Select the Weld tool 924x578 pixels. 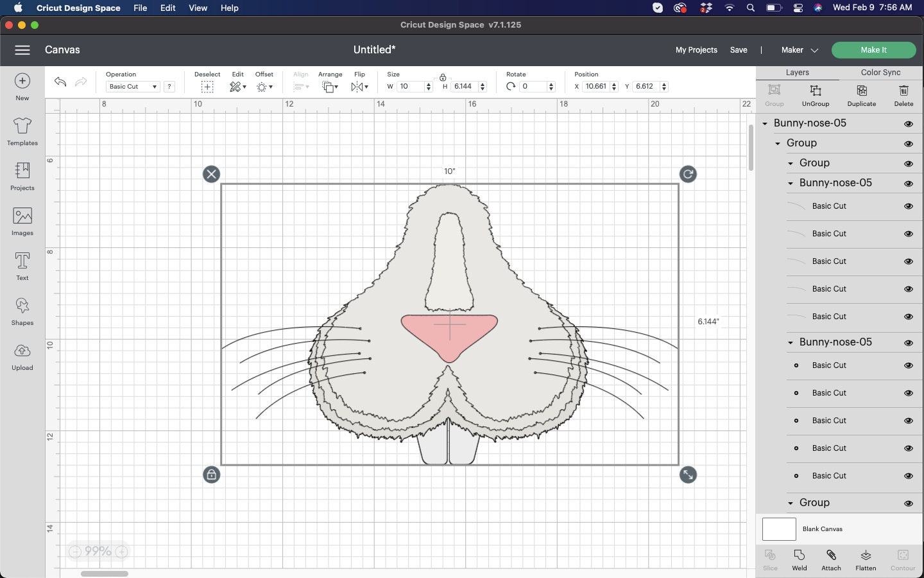800,559
